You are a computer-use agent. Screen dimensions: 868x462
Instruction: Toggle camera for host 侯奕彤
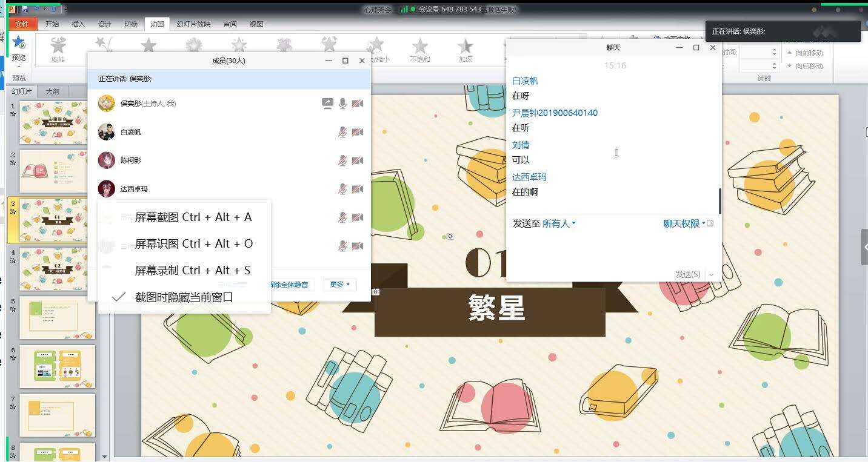(358, 104)
